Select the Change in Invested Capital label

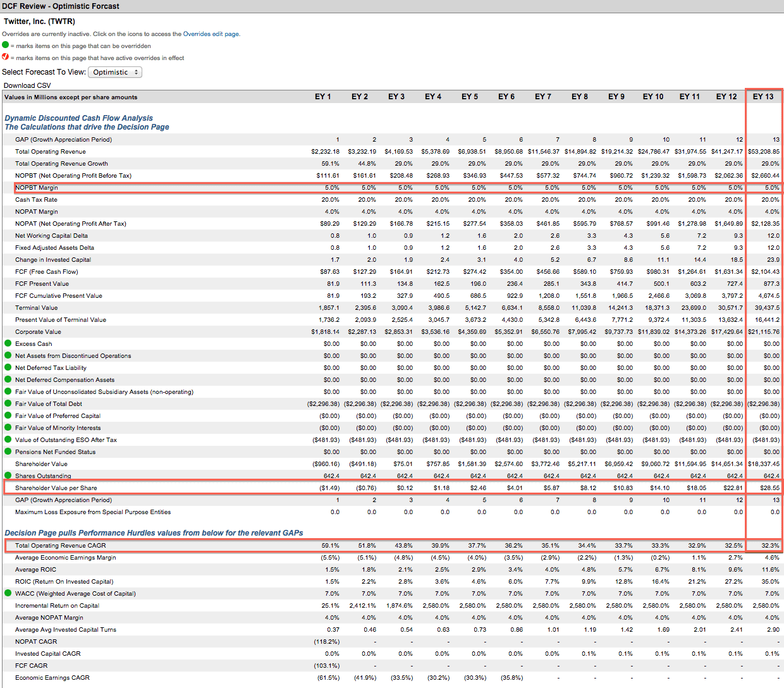[x=53, y=260]
